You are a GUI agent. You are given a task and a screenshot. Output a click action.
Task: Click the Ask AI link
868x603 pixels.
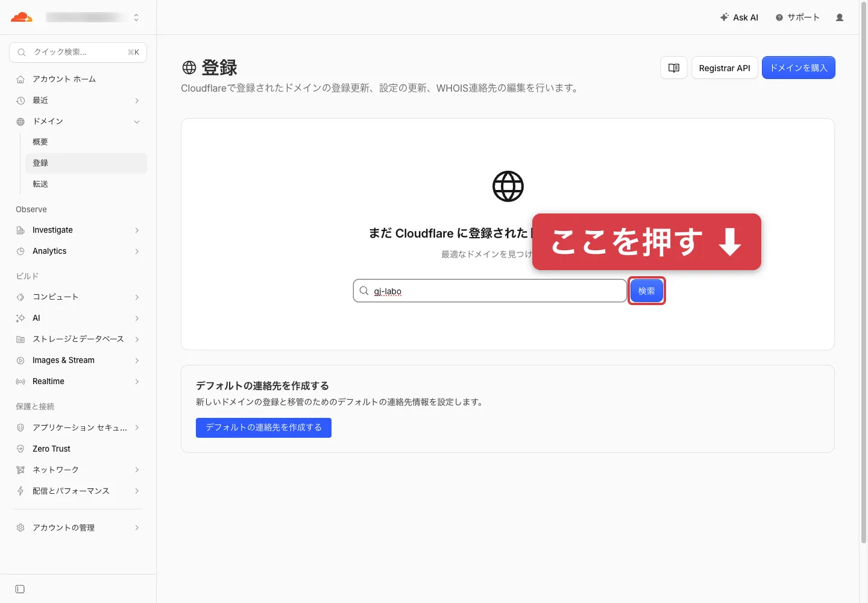(739, 17)
